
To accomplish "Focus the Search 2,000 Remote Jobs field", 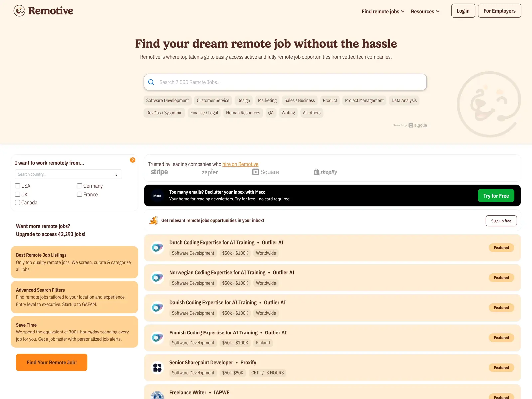I will [x=285, y=82].
